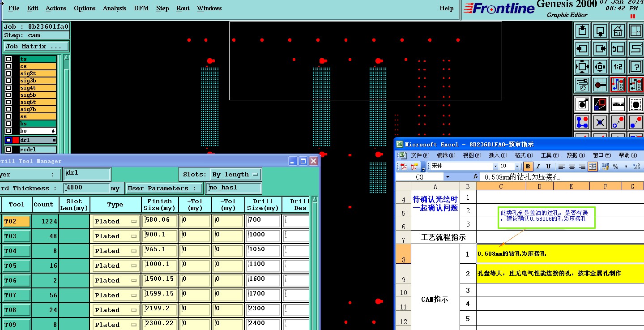Toggle the cs layer checkbox

click(x=9, y=66)
